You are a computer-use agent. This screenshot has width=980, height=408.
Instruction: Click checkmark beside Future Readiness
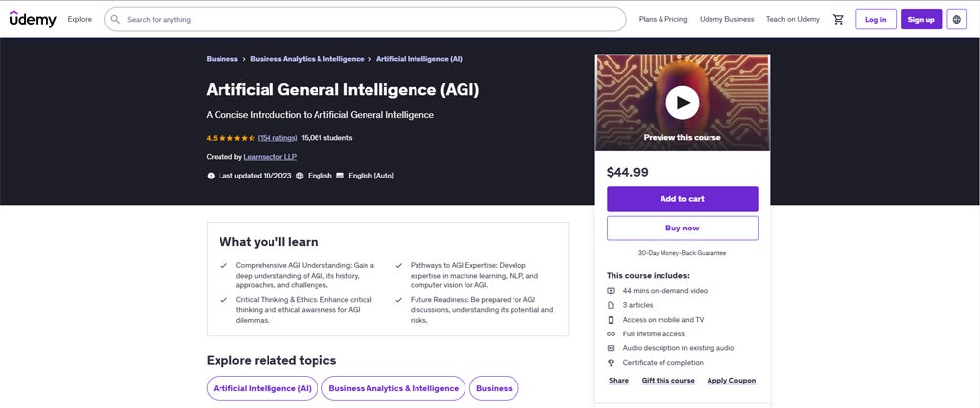(398, 300)
